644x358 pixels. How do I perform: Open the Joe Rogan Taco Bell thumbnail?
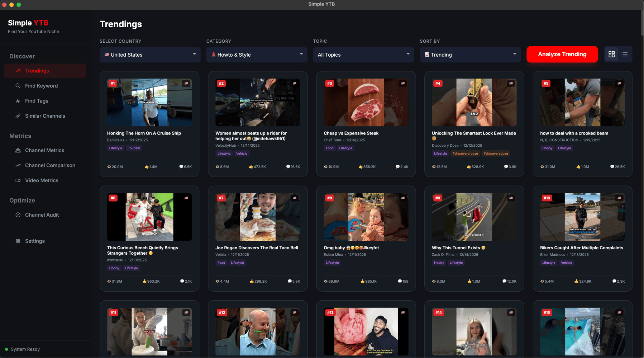(257, 217)
